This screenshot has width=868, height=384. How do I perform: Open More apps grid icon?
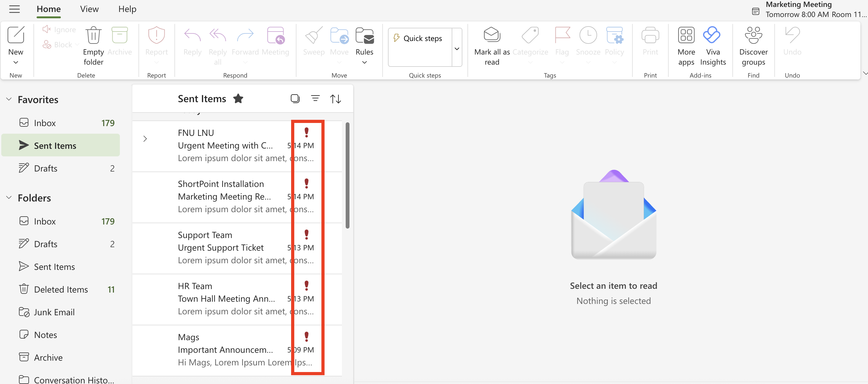[x=686, y=35]
